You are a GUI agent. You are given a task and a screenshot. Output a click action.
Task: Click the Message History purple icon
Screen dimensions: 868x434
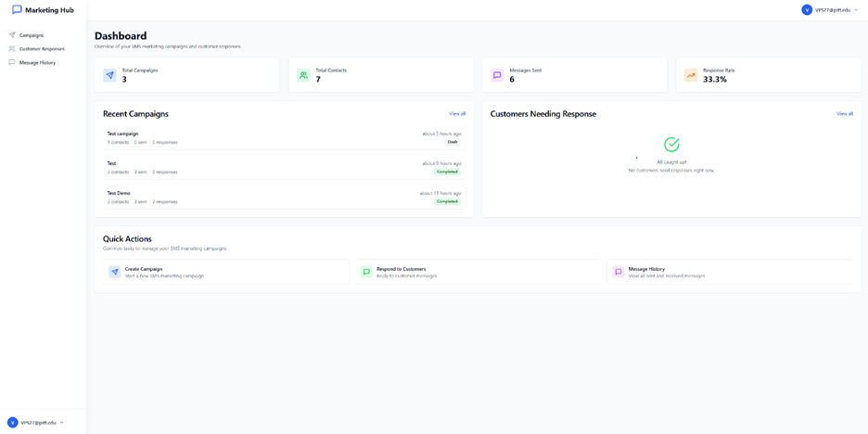pos(619,272)
